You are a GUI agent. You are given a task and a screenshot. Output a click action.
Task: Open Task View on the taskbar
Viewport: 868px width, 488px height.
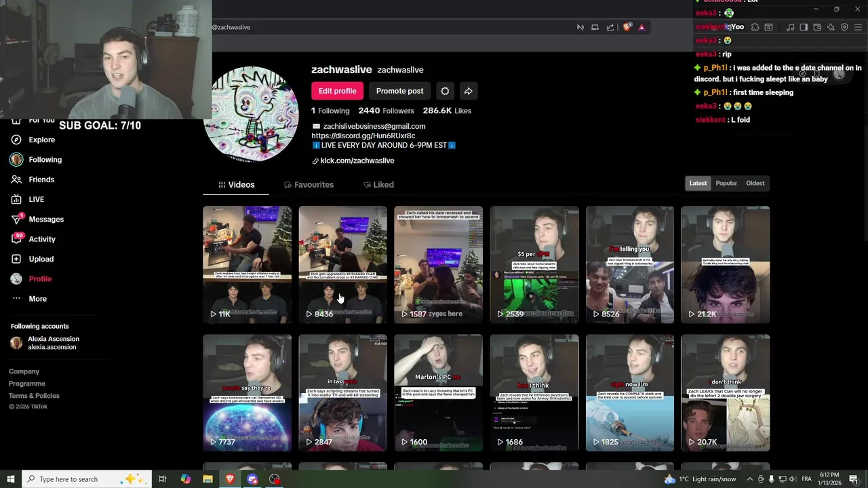pyautogui.click(x=163, y=479)
